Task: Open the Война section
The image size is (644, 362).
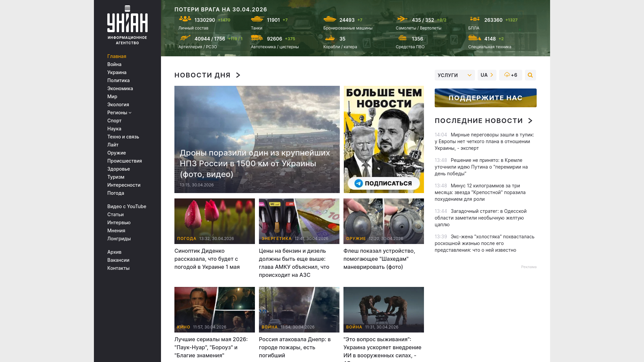Action: click(114, 64)
